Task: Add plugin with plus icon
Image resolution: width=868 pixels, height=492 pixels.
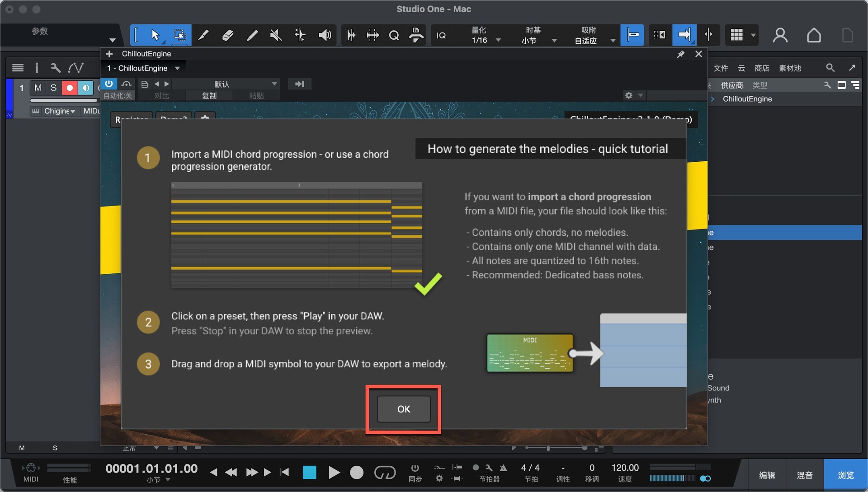Action: (x=109, y=54)
